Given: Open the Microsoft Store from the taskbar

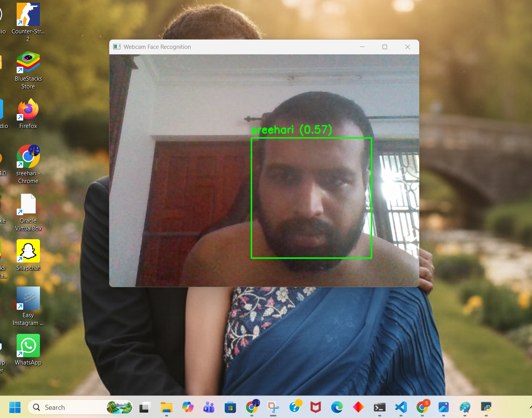Looking at the screenshot, I should tap(230, 407).
